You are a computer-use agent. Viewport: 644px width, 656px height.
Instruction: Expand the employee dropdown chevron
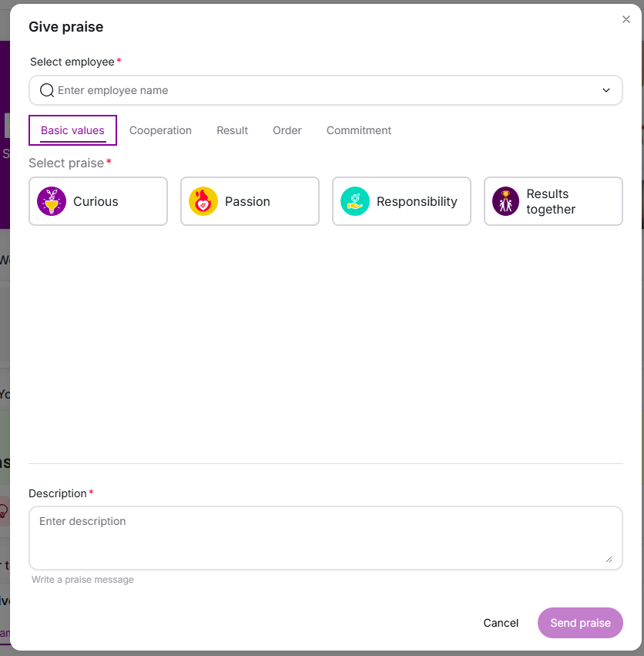(x=606, y=90)
